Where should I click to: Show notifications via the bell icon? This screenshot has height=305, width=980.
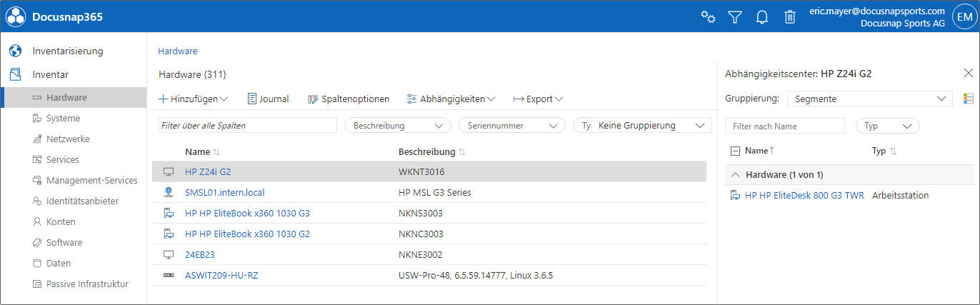tap(762, 17)
